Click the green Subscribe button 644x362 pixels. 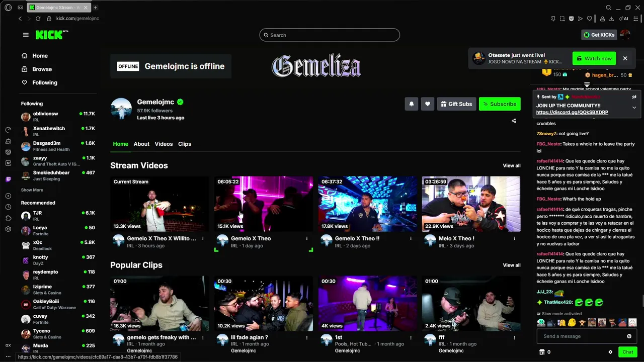point(500,104)
